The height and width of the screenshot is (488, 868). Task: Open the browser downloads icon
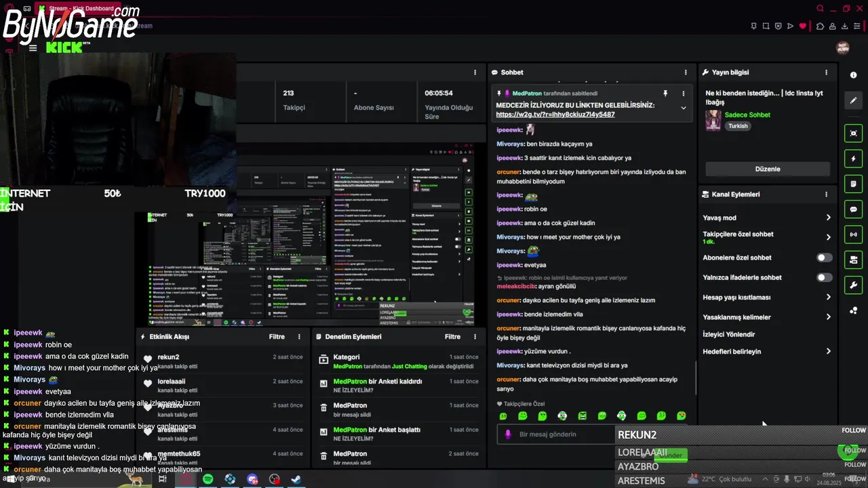(845, 26)
